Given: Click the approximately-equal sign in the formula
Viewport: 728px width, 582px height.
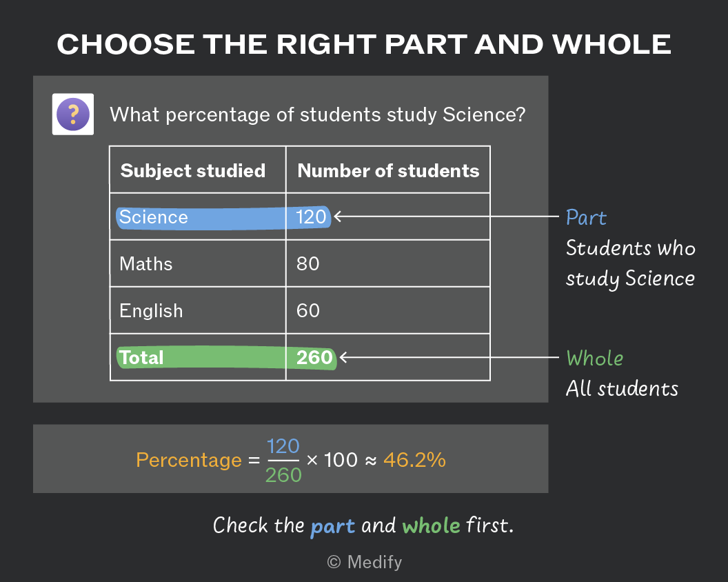Looking at the screenshot, I should tap(370, 461).
